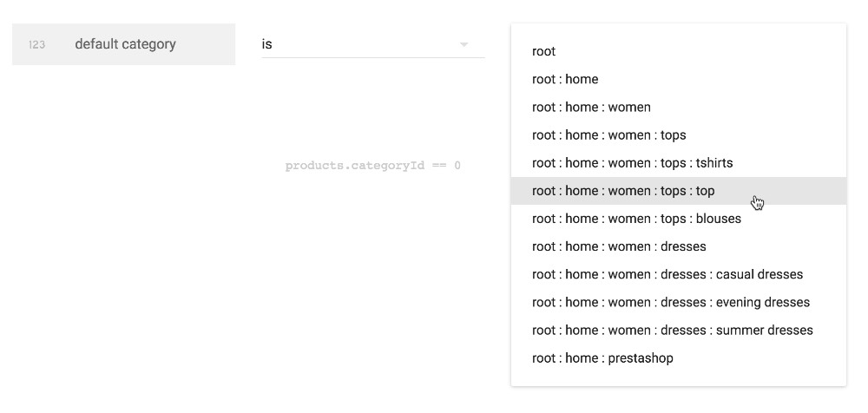This screenshot has width=868, height=413.
Task: Choose "root : home : prestashop" option
Action: tap(602, 357)
